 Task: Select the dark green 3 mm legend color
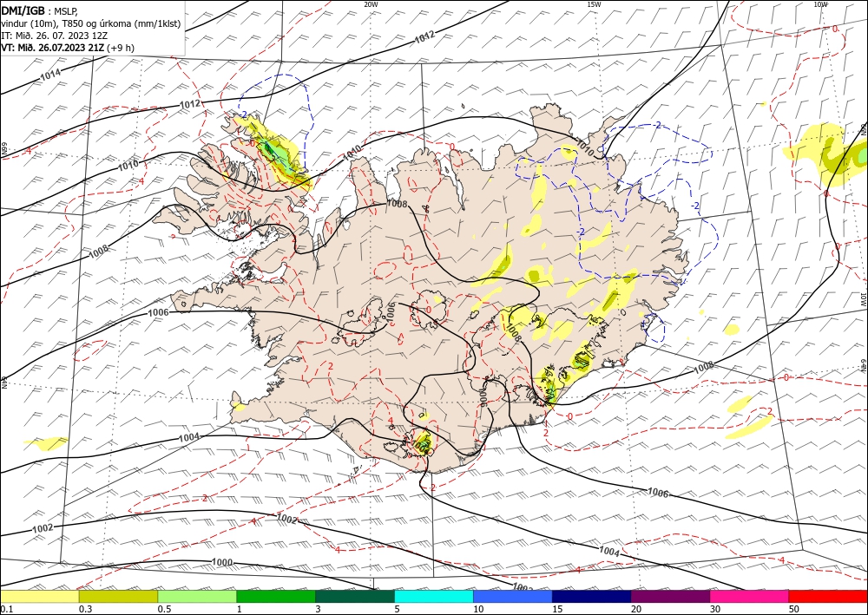[355, 596]
